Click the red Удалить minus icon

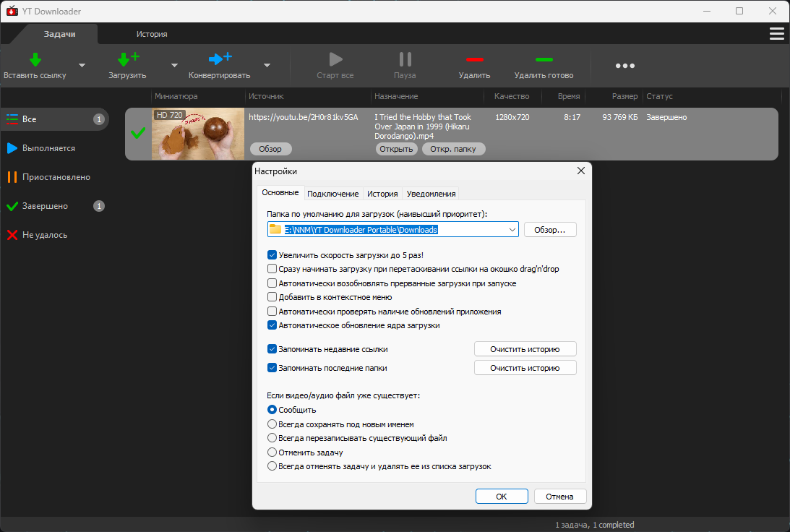pos(475,59)
